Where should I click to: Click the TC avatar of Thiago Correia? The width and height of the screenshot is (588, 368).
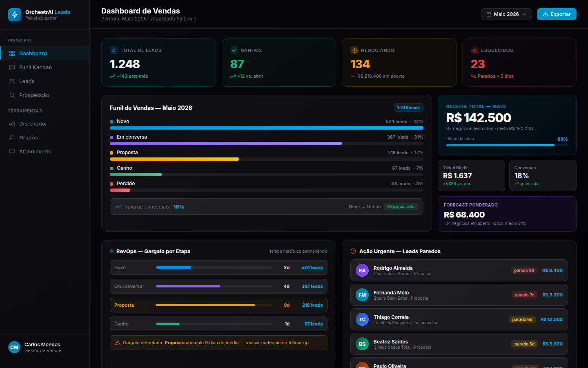pos(362,320)
